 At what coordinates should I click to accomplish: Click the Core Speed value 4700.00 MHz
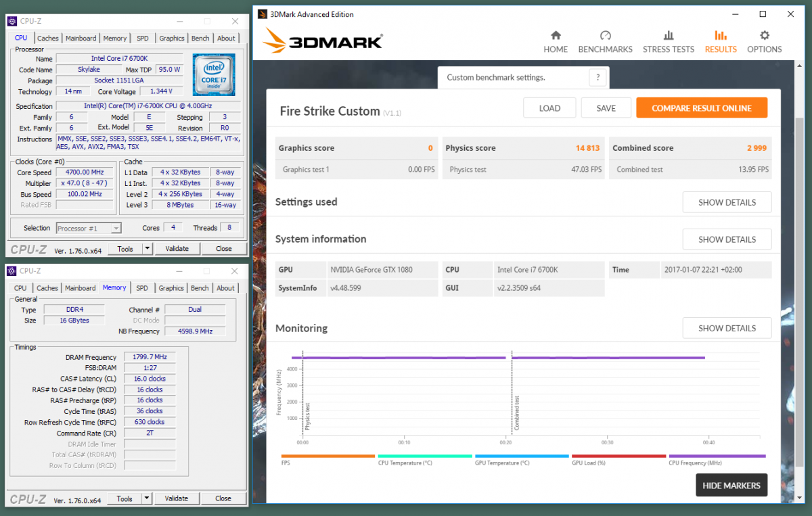point(85,172)
